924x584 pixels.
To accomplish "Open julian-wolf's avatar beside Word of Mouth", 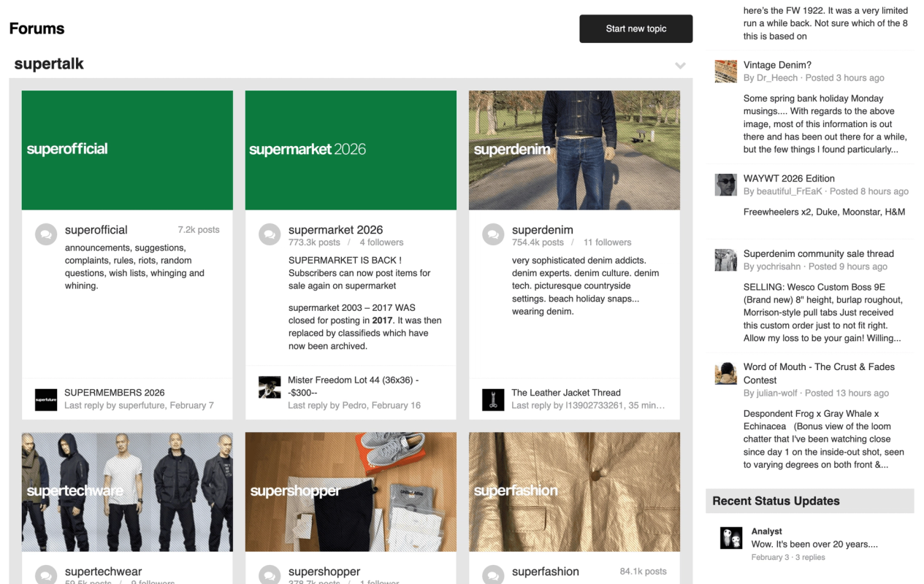I will [x=725, y=373].
